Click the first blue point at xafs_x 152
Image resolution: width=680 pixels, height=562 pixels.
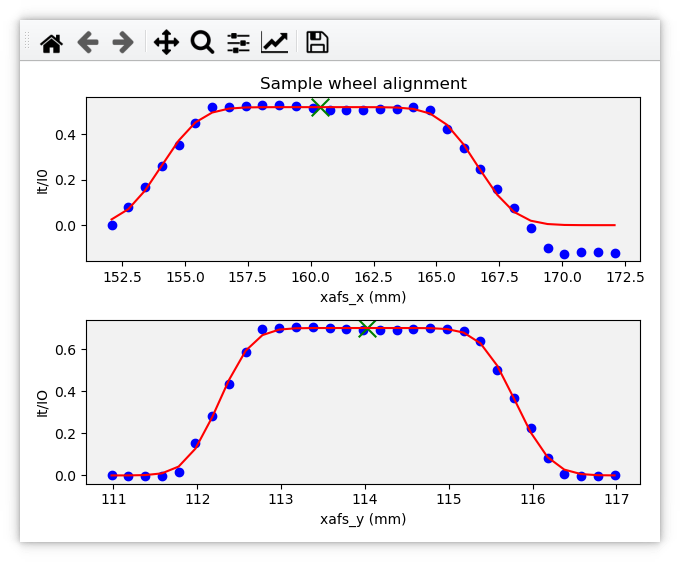point(112,225)
